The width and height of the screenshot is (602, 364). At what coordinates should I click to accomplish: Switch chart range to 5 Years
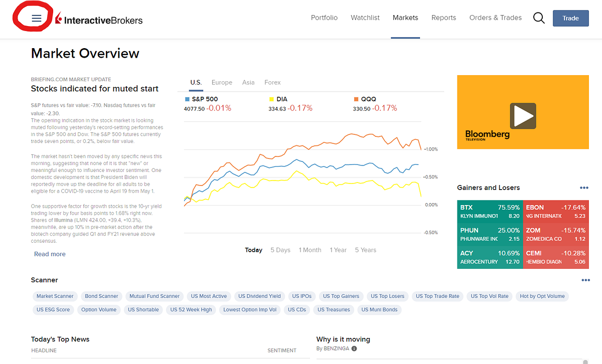click(366, 250)
